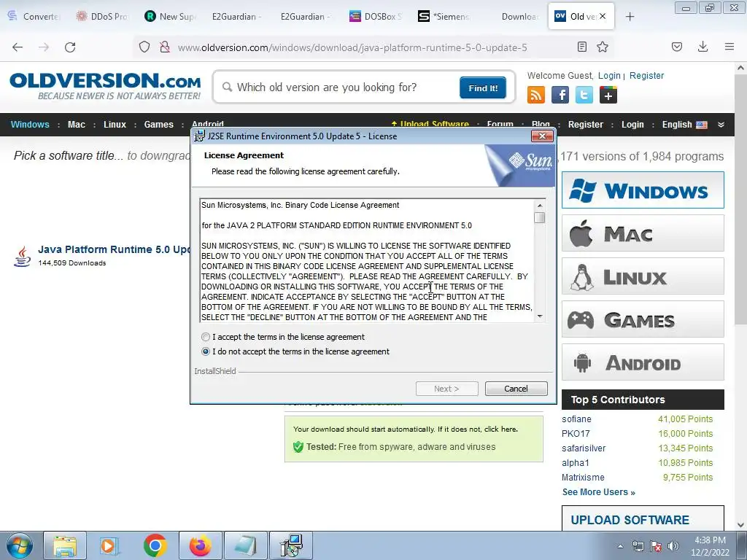The width and height of the screenshot is (747, 560).
Task: Toggle reader view icon in address bar
Action: click(x=581, y=47)
